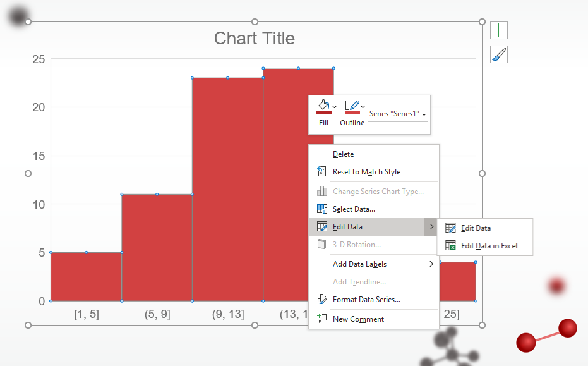Open Chart Elements with the plus icon
This screenshot has height=366, width=588.
click(x=498, y=30)
